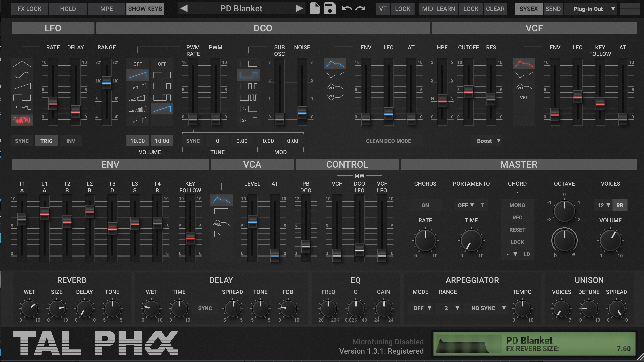The height and width of the screenshot is (362, 644).
Task: Toggle the chorus ON switch
Action: (x=425, y=205)
